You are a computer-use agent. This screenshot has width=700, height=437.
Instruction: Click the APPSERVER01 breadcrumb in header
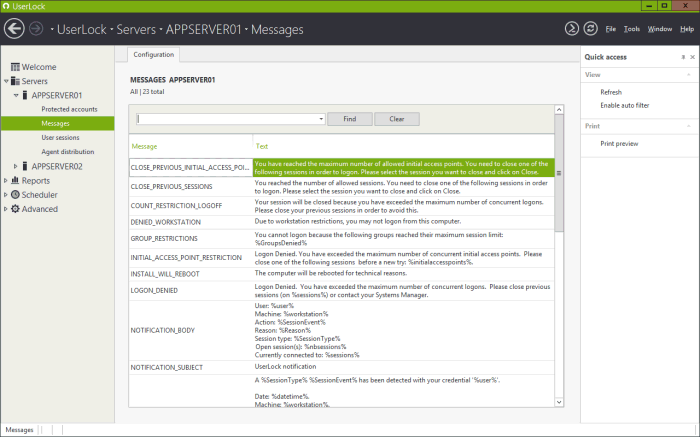(x=203, y=29)
